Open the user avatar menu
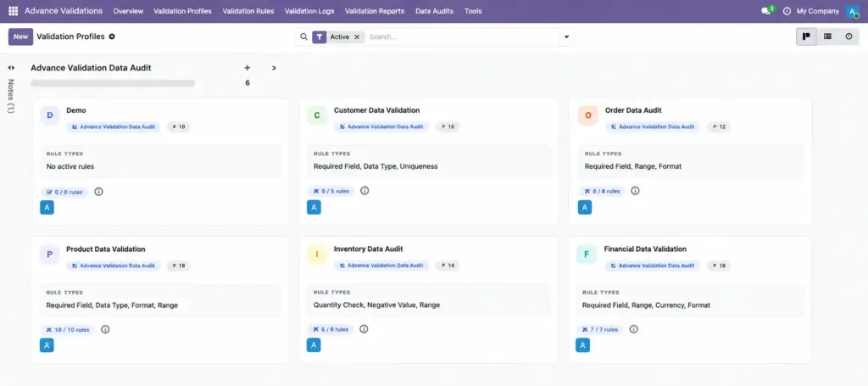 [x=853, y=11]
